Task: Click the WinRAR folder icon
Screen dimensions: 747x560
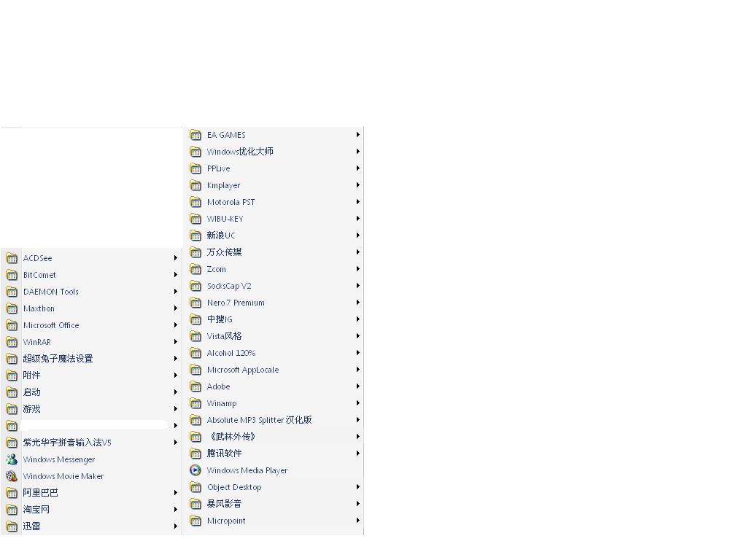Action: [12, 342]
